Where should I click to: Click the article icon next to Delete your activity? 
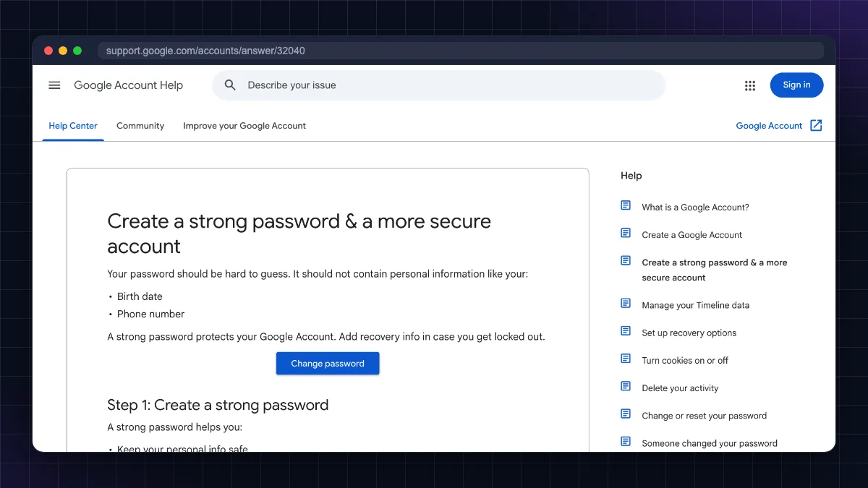click(x=626, y=386)
